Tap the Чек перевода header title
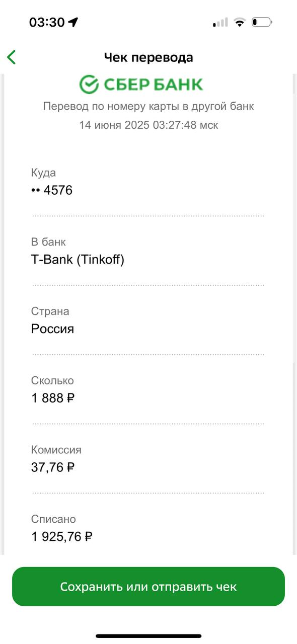297x644 pixels. (x=148, y=57)
